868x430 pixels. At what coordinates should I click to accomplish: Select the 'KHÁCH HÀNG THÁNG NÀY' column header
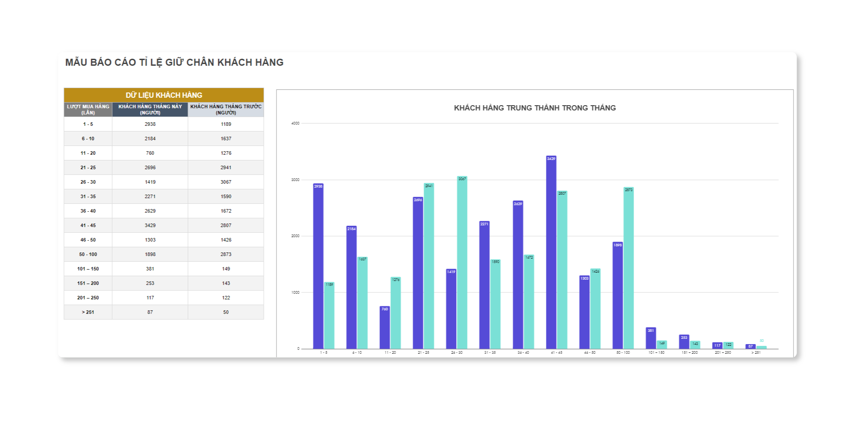(x=150, y=110)
